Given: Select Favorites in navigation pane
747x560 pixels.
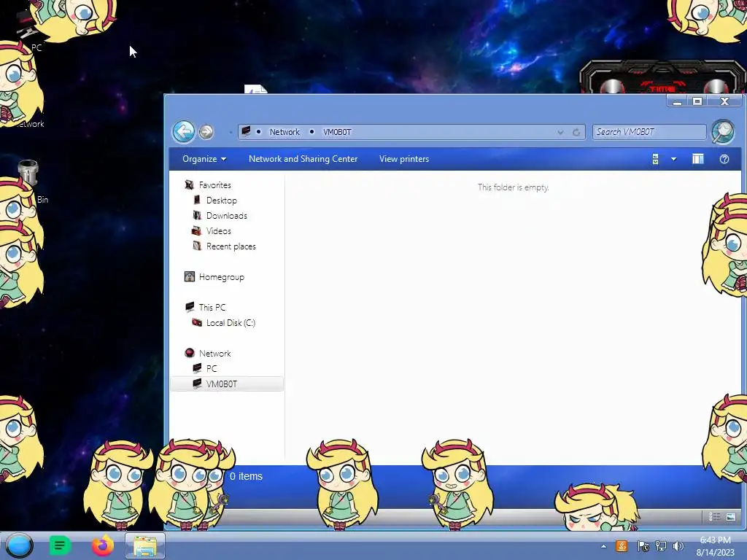Looking at the screenshot, I should click(x=215, y=184).
